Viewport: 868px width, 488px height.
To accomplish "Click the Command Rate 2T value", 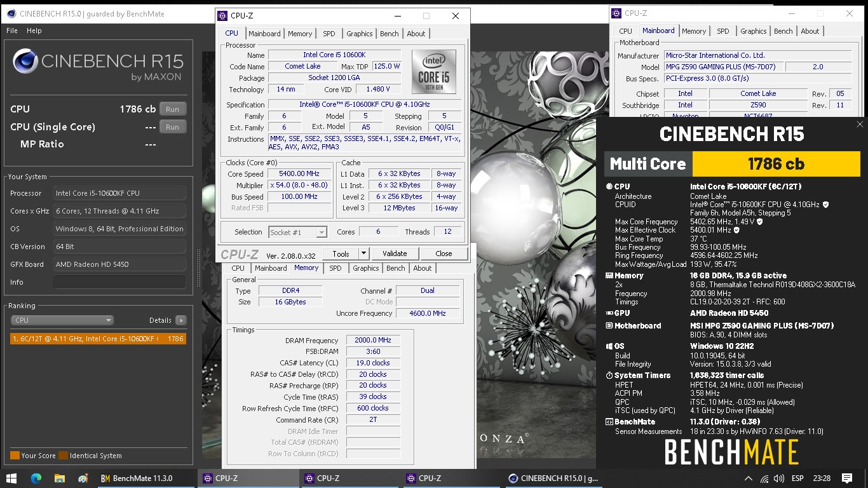I will click(373, 420).
